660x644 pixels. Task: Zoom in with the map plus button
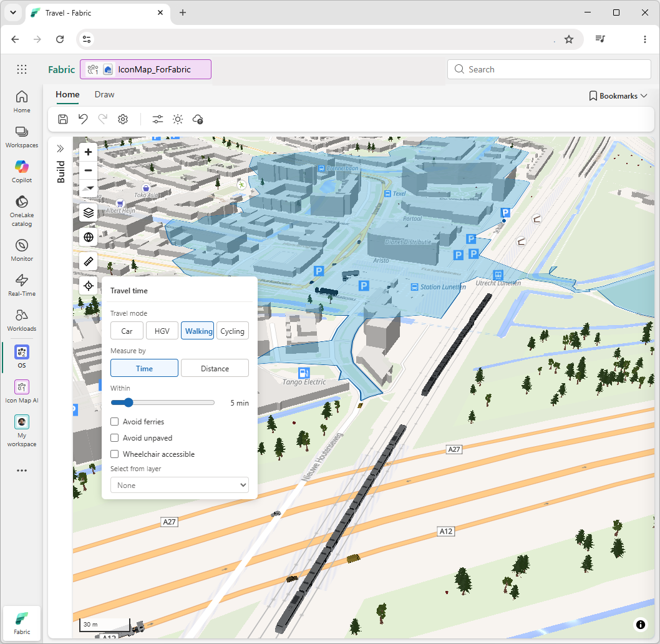tap(89, 152)
